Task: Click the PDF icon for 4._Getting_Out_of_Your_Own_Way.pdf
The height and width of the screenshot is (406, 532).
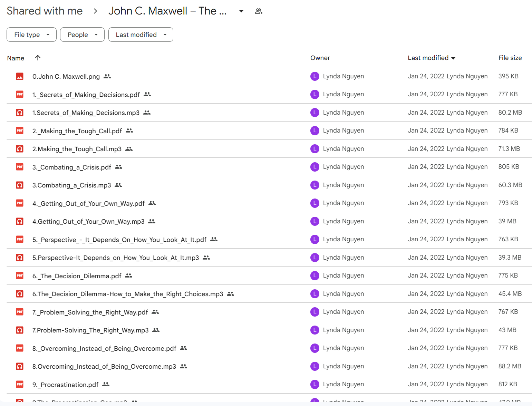Action: point(20,203)
